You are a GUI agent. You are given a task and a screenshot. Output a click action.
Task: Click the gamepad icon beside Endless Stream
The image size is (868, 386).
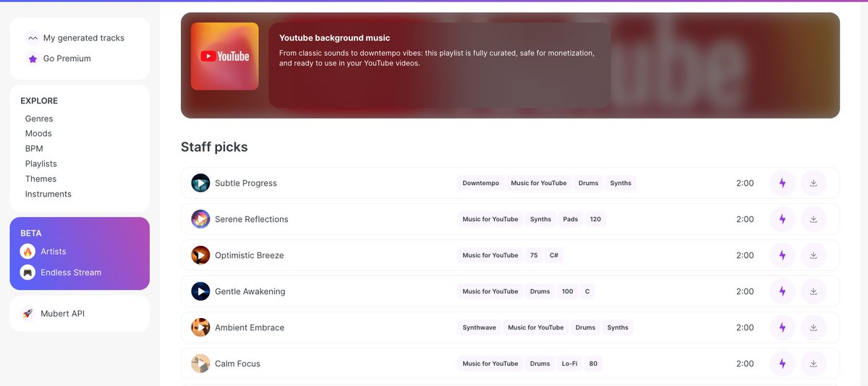pyautogui.click(x=27, y=273)
